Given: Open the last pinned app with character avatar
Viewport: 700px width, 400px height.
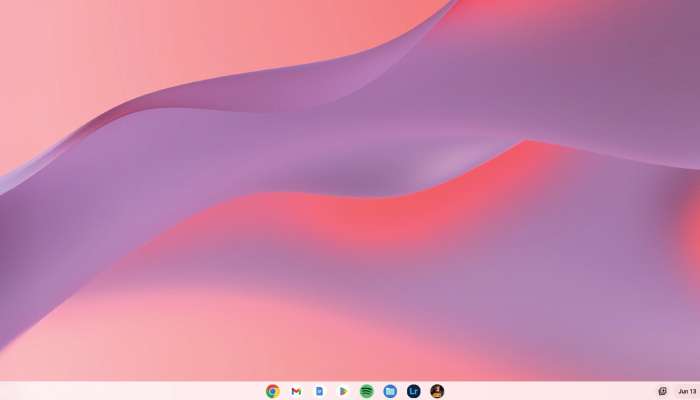Looking at the screenshot, I should (x=437, y=391).
